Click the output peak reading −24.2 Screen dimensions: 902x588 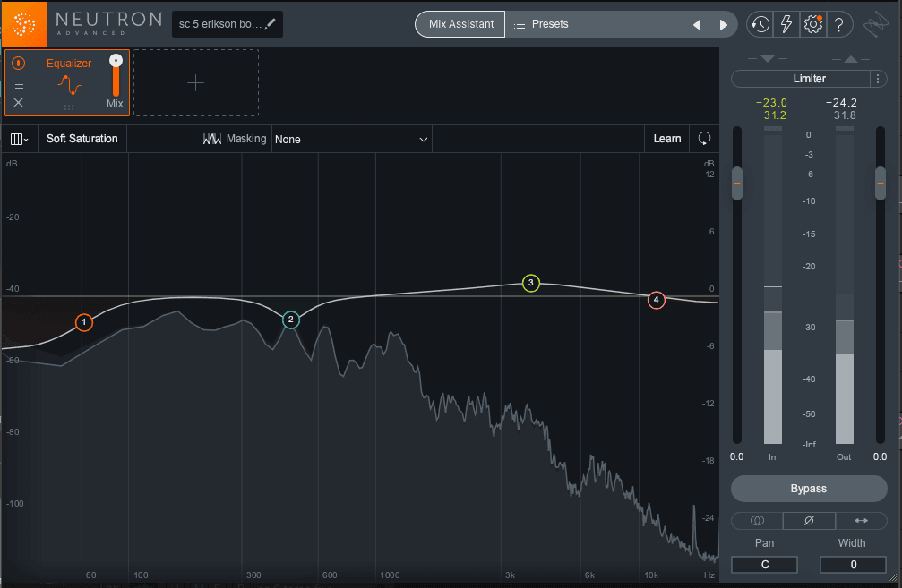841,102
